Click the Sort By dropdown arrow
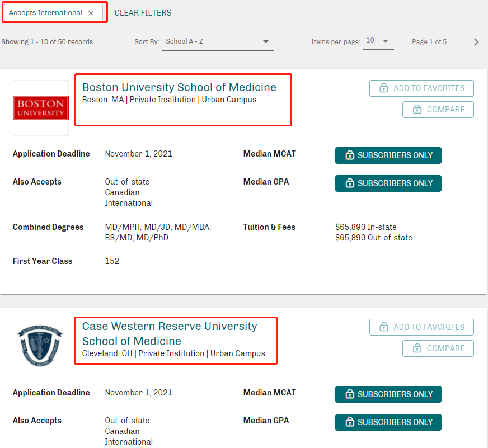 [x=265, y=42]
